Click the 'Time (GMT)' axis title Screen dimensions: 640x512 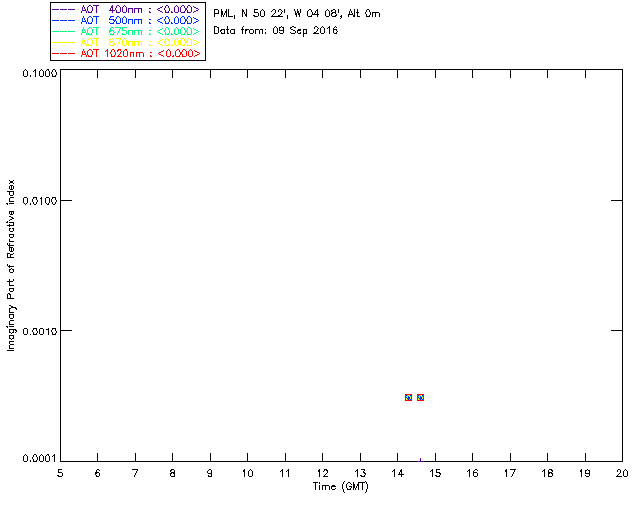(x=341, y=486)
